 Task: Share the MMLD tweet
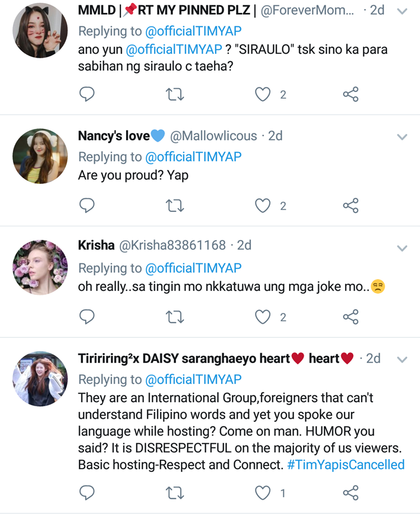point(351,95)
